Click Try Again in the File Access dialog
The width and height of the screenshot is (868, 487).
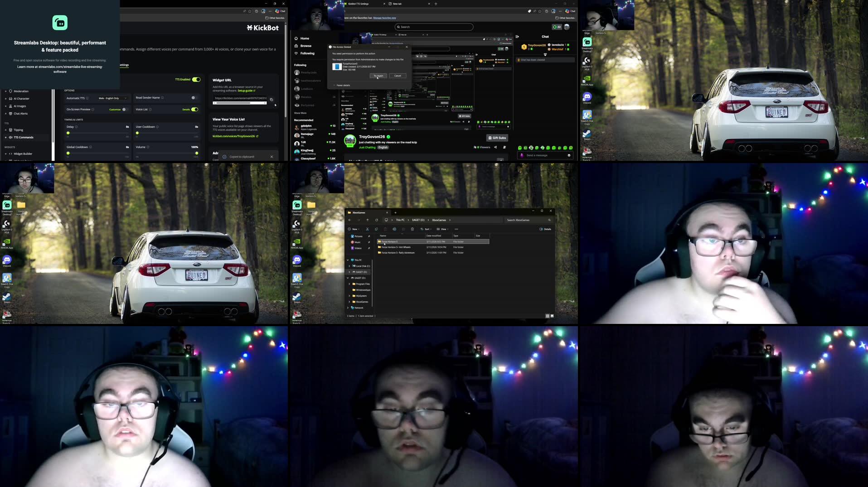pos(378,76)
